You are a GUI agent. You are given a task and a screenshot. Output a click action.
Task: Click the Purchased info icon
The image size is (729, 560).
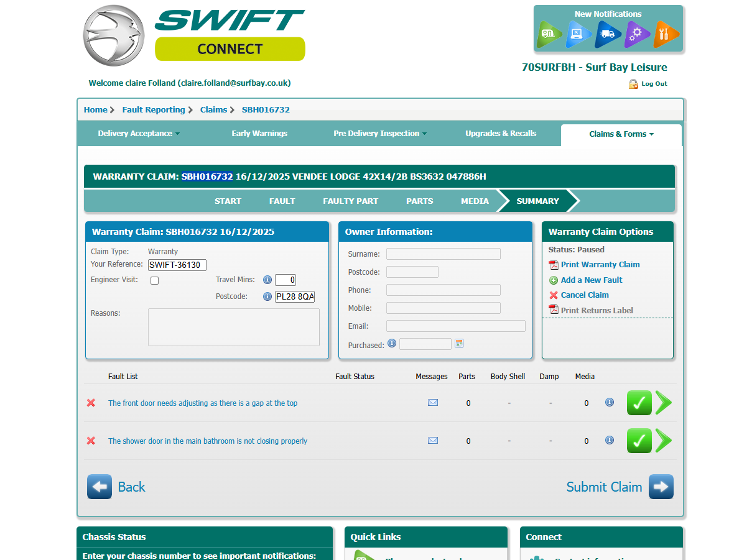392,344
